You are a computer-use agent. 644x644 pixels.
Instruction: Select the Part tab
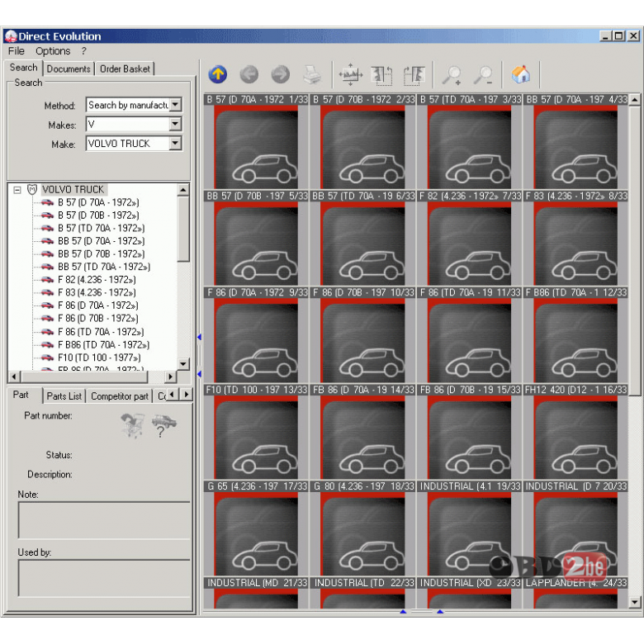click(x=21, y=395)
